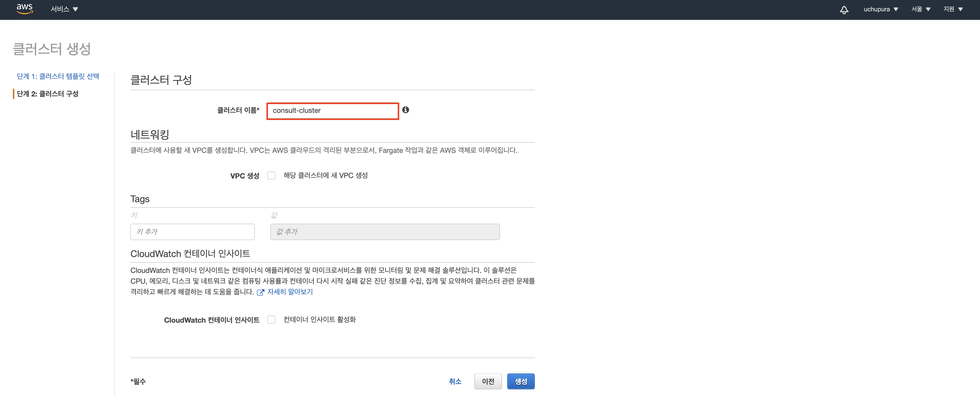
Task: Click the 취소 cancel link
Action: [455, 381]
